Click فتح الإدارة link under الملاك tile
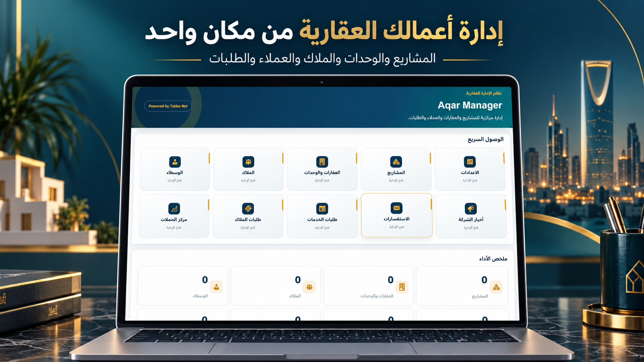644x362 pixels. pos(248,180)
